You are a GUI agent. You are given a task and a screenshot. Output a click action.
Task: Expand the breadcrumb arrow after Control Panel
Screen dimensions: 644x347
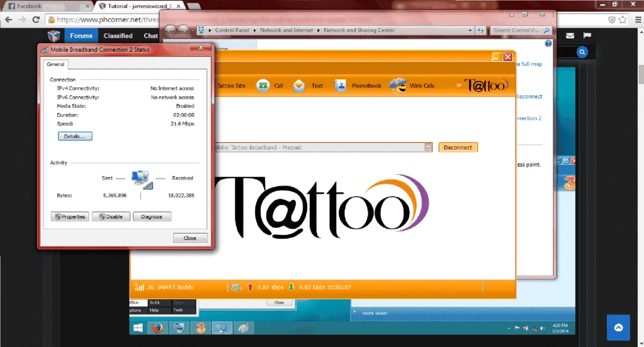point(255,31)
